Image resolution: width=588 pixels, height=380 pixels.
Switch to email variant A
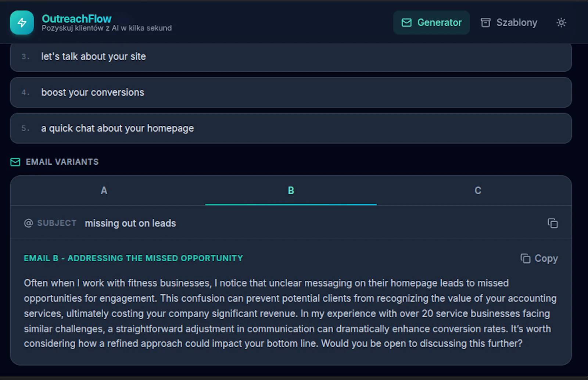click(x=104, y=191)
